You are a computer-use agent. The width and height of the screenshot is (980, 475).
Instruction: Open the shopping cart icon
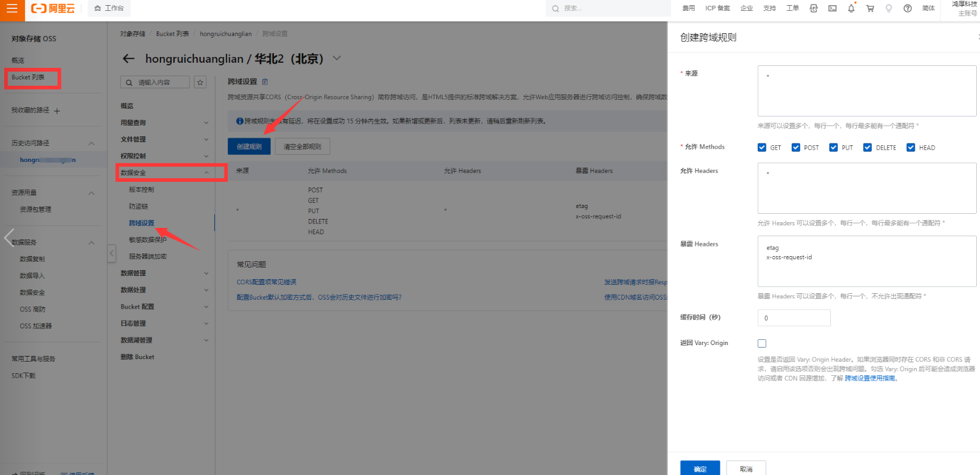click(870, 8)
